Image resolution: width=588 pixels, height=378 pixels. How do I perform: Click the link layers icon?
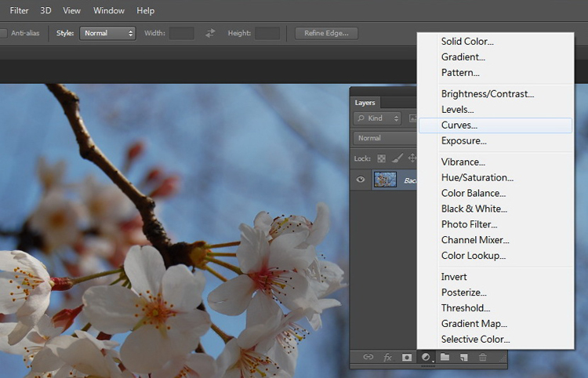(x=368, y=357)
